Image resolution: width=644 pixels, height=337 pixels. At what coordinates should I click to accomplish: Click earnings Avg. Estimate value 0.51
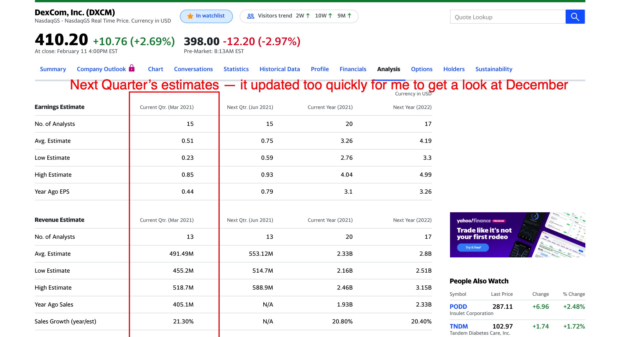tap(188, 141)
